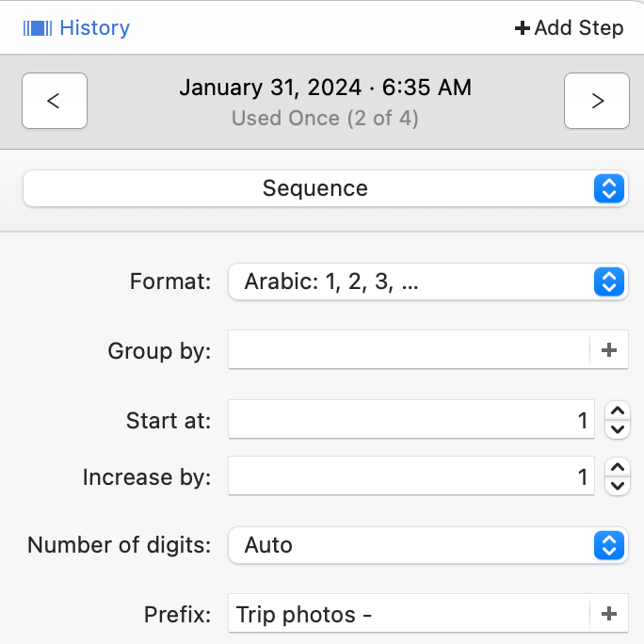The image size is (644, 644).
Task: Click the Increase by number field
Action: pos(411,477)
